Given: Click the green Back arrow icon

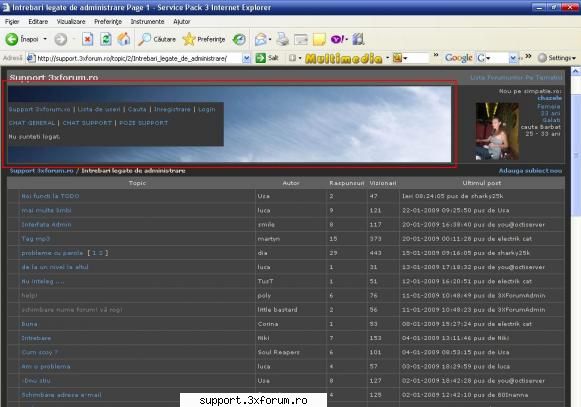Looking at the screenshot, I should pos(11,39).
